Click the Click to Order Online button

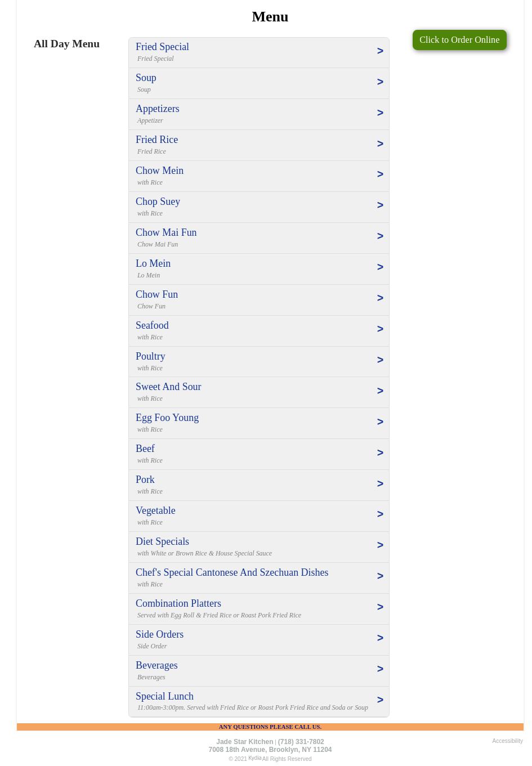coord(459,40)
